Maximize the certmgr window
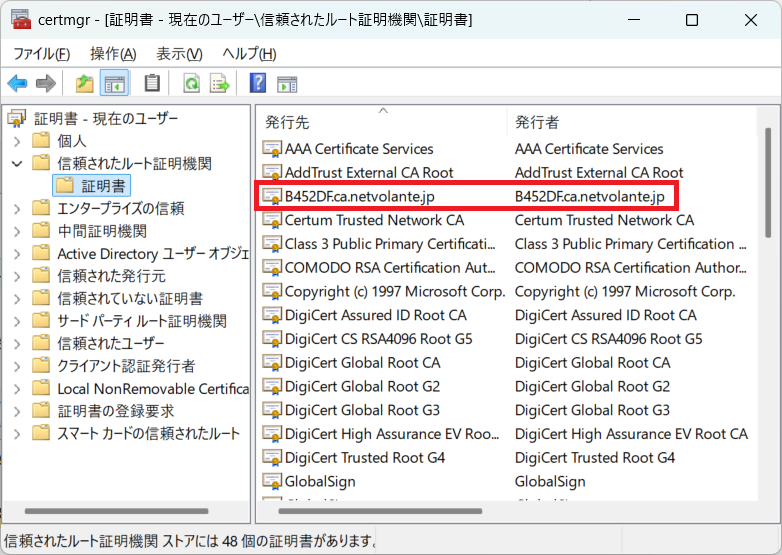The height and width of the screenshot is (555, 782). [x=692, y=20]
